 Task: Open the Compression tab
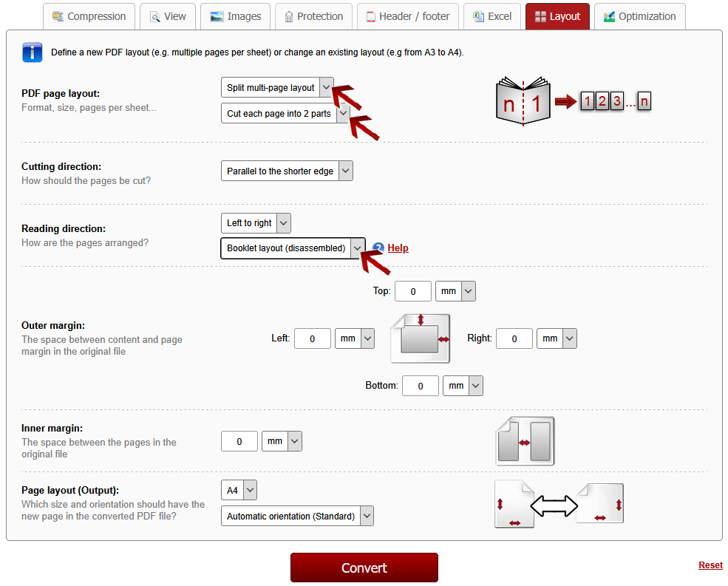tap(89, 16)
